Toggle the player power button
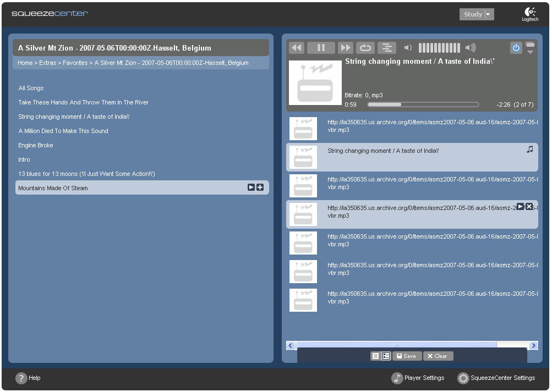Viewport: 552px width, 392px height. coord(516,48)
